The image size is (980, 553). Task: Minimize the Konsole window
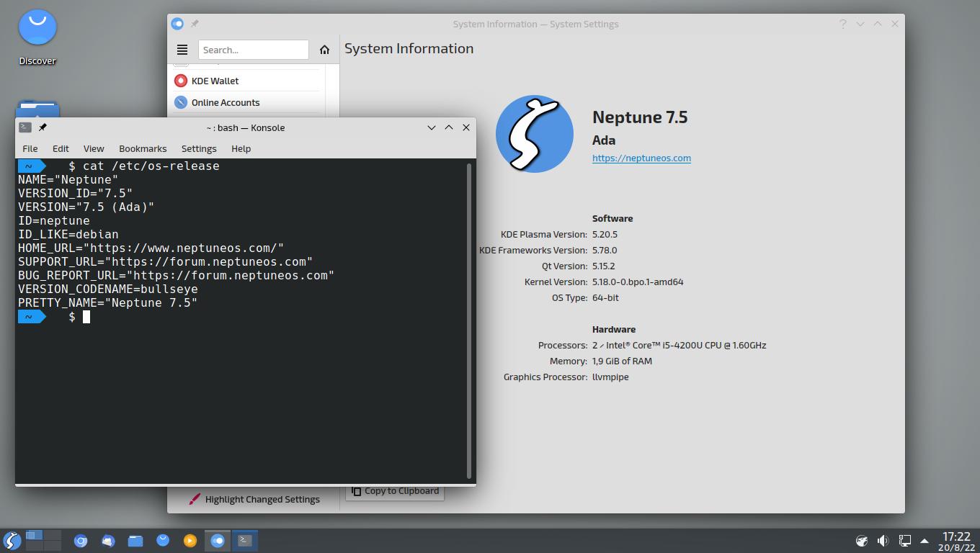[x=432, y=127]
